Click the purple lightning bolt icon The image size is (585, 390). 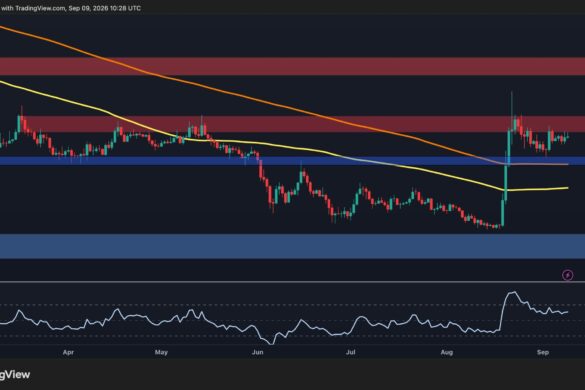click(x=568, y=275)
